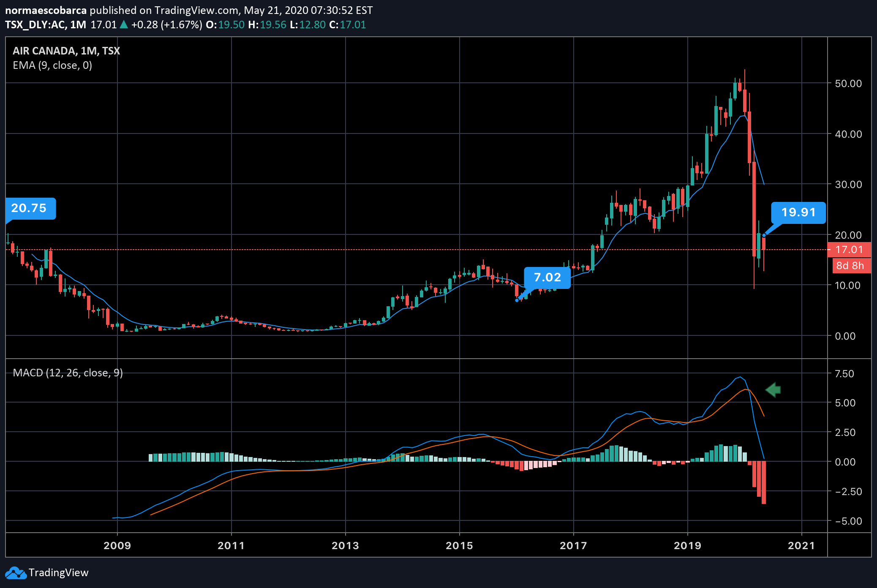Click the TradingView cloud logo icon
The width and height of the screenshot is (877, 588).
(x=16, y=573)
